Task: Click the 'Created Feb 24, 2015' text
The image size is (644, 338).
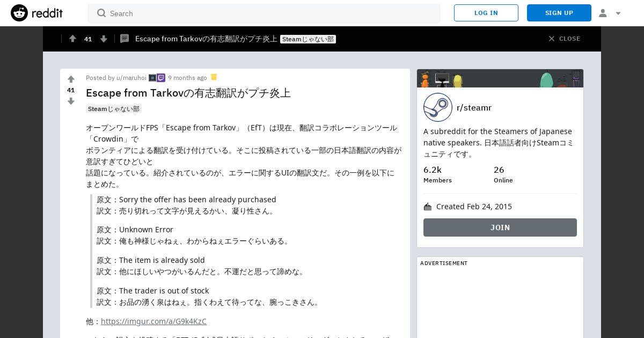Action: (474, 207)
